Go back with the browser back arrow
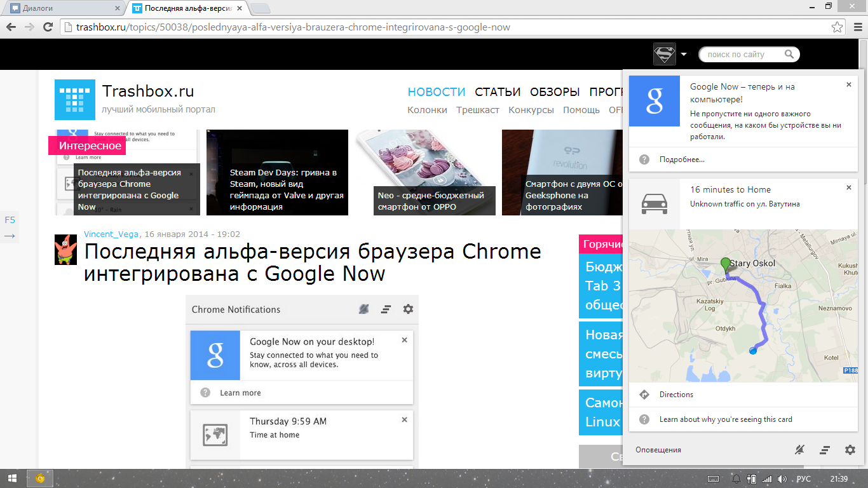The image size is (868, 488). [11, 27]
